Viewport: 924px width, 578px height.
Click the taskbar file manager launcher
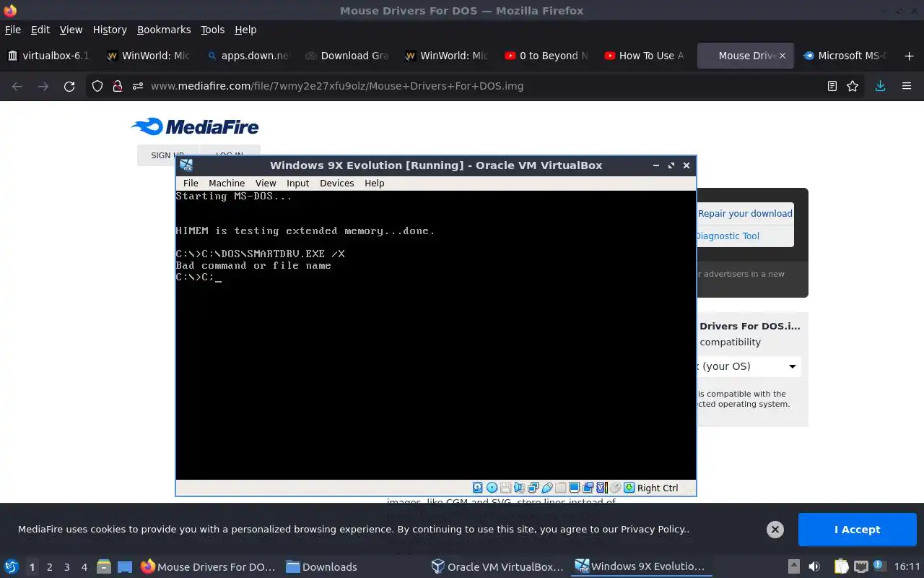tap(103, 566)
